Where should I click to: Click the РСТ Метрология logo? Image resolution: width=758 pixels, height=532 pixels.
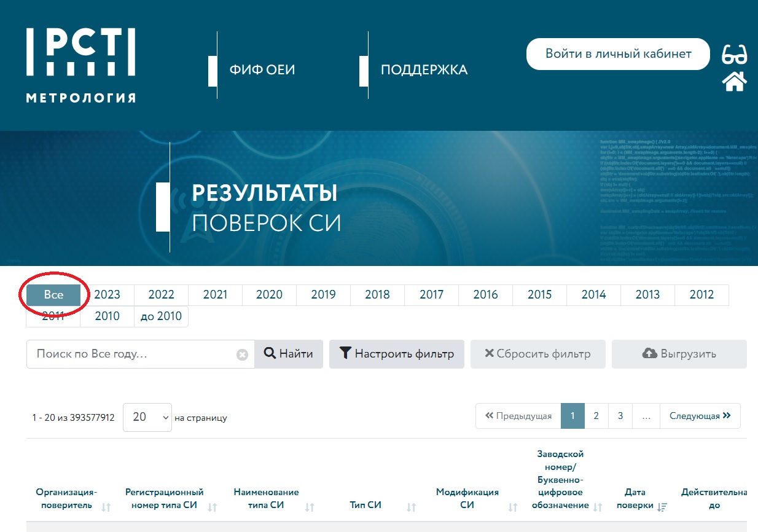click(x=80, y=65)
